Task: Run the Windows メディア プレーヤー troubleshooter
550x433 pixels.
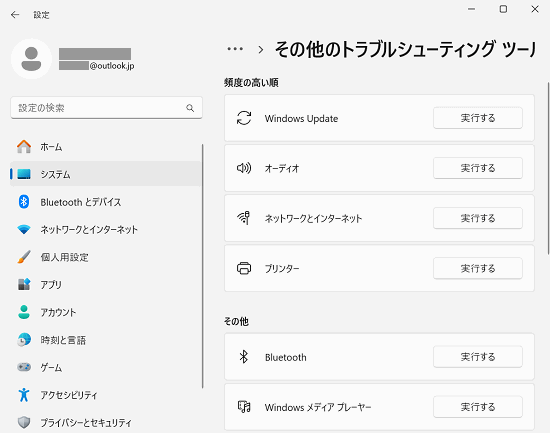Action: point(478,407)
